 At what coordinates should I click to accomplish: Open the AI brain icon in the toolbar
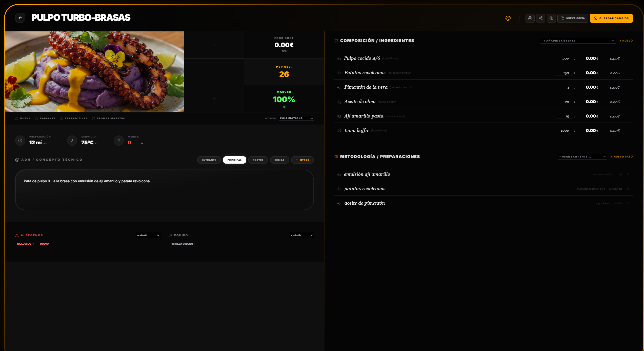[x=551, y=18]
